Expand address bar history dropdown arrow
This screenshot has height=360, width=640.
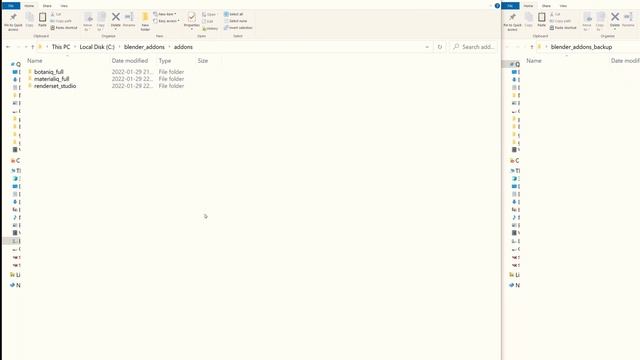coord(427,47)
